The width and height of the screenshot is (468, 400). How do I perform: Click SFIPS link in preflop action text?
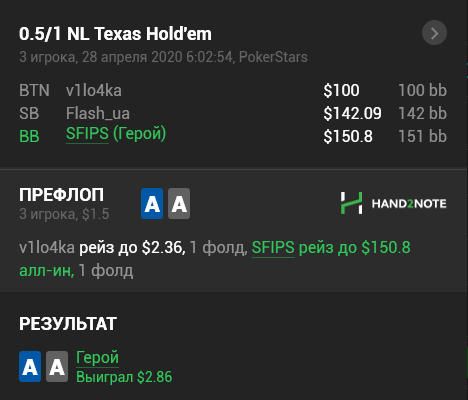(273, 248)
